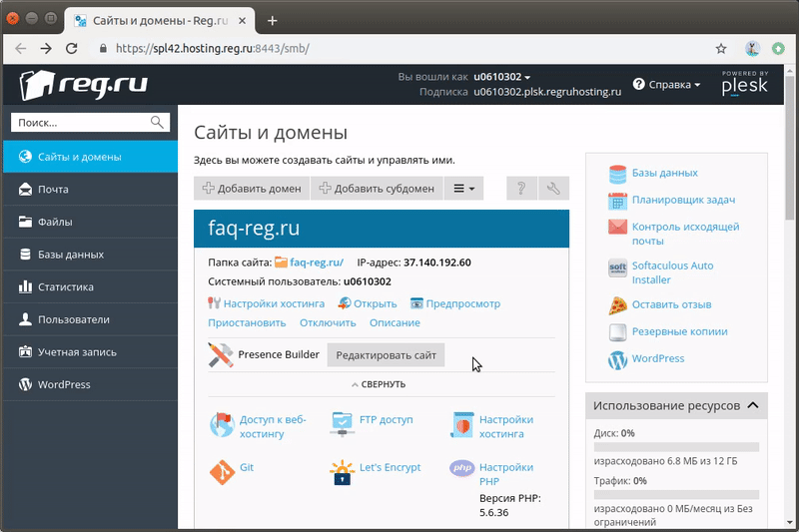The image size is (799, 532).
Task: Open Учетная запись in sidebar
Action: (x=91, y=352)
